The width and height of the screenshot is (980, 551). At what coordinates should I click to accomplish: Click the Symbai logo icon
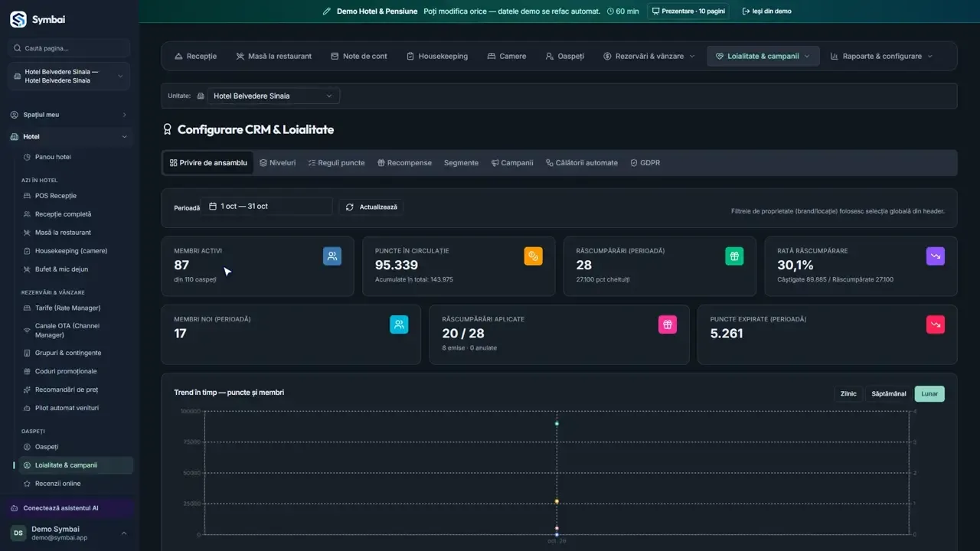[18, 20]
